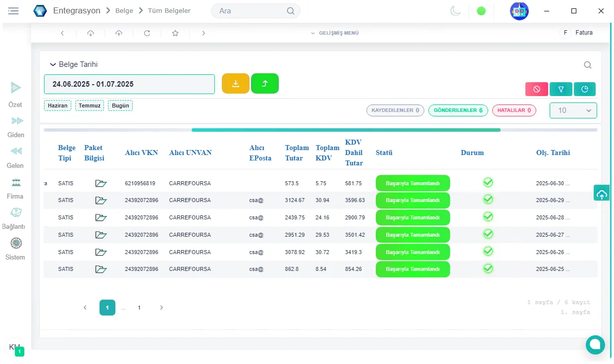Mark page as favorite with star
614x364 pixels.
click(175, 33)
